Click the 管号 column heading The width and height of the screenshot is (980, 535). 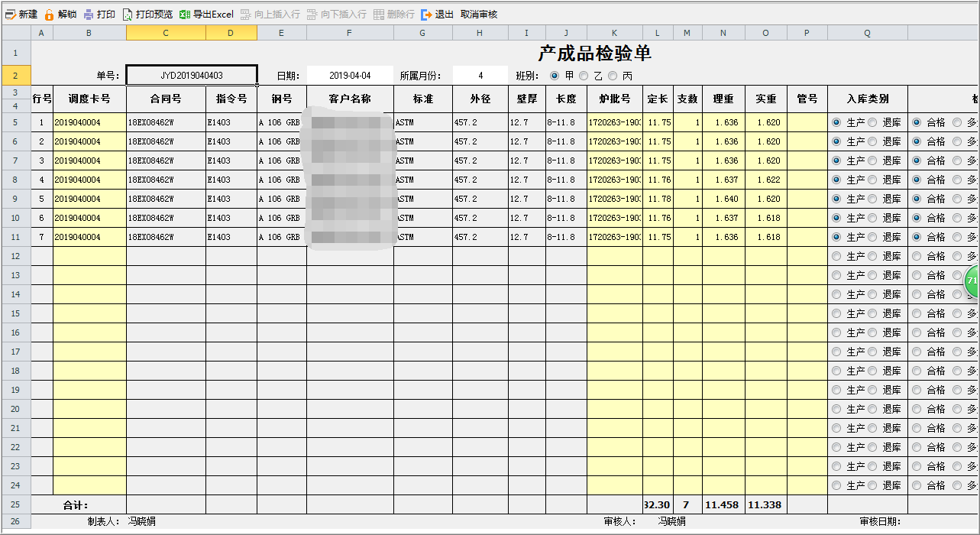(x=807, y=99)
